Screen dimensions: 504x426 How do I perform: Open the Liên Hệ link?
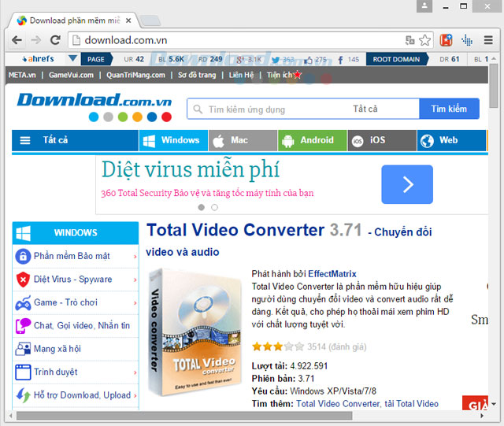point(241,75)
